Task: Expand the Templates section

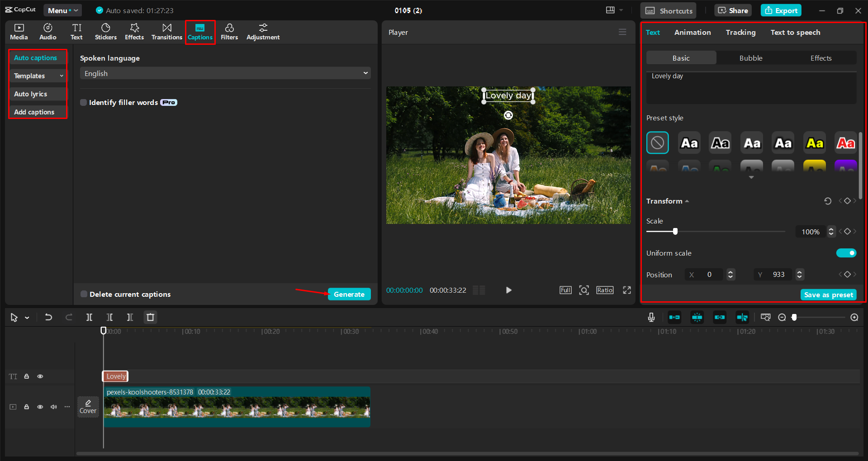Action: 38,76
